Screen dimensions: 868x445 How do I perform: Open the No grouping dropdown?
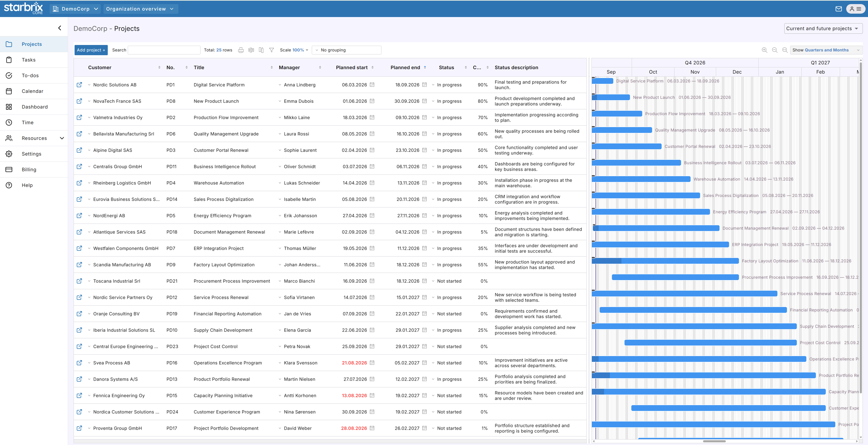pyautogui.click(x=347, y=50)
